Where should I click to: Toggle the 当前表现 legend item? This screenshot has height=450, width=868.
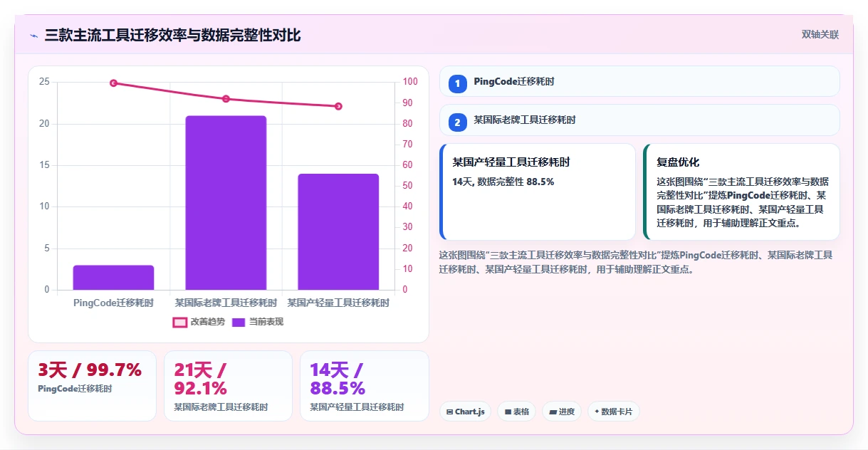[x=258, y=322]
